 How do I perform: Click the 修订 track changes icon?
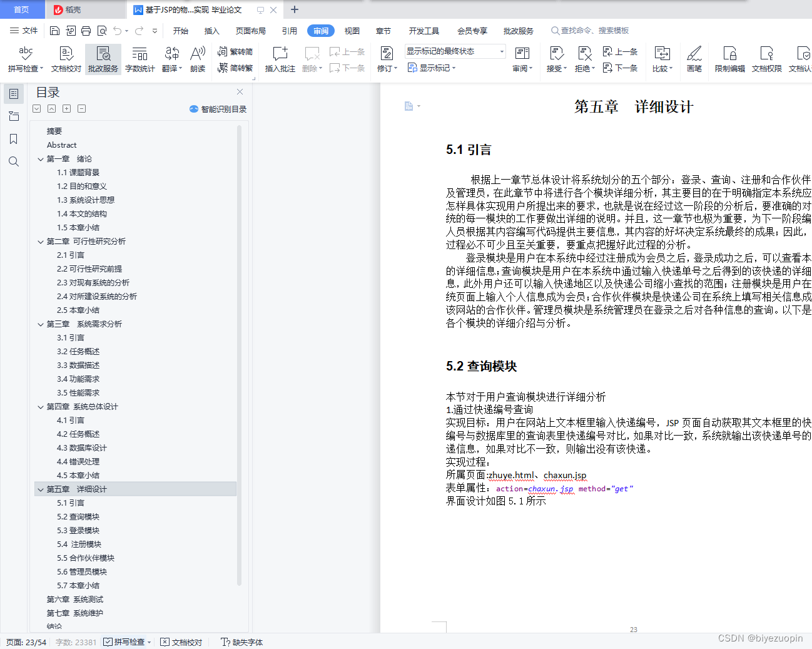[386, 54]
